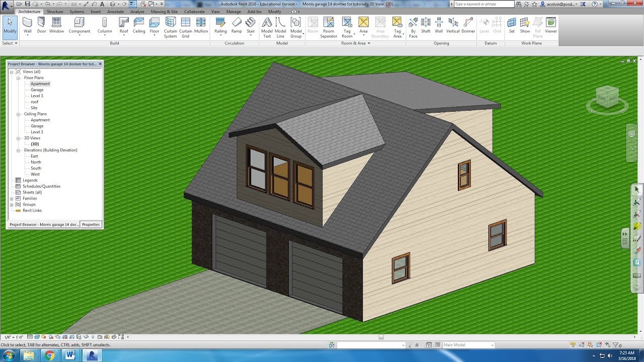Image resolution: width=644 pixels, height=362 pixels.
Task: Click the Dormer opening tool
Action: (468, 25)
